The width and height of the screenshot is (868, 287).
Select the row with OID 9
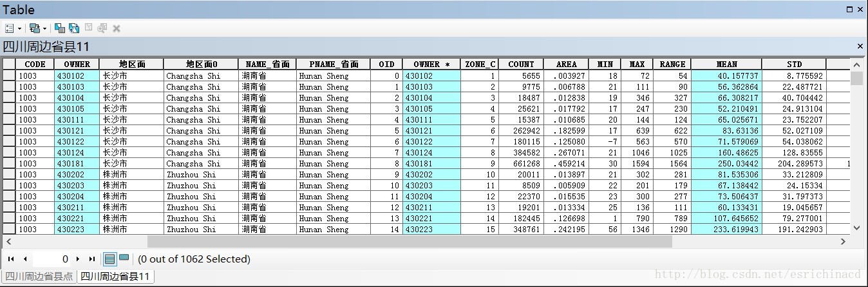(x=9, y=174)
